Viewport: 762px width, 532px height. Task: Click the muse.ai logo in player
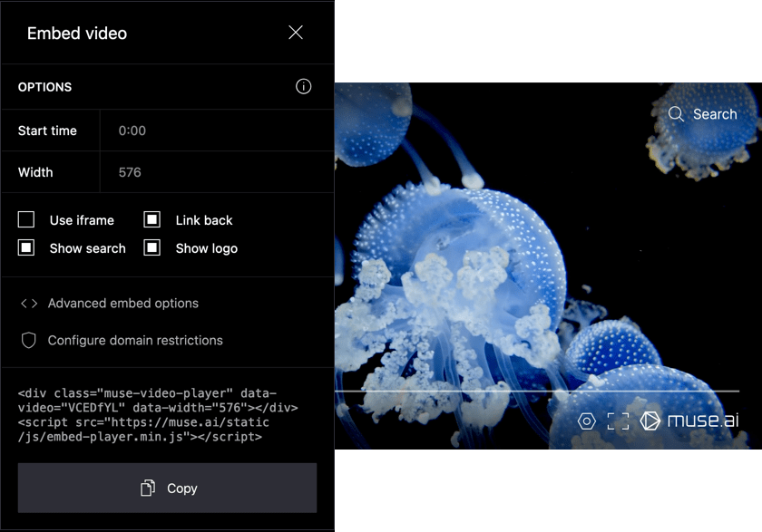(x=688, y=421)
